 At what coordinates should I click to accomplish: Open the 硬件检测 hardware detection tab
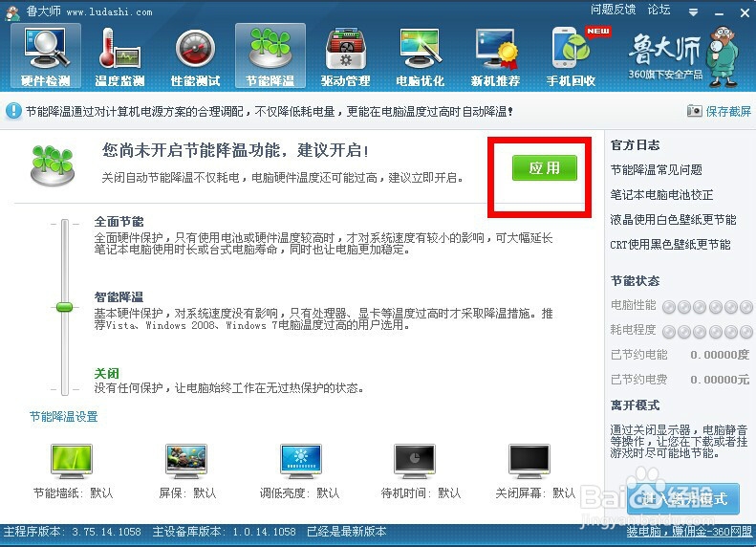click(x=46, y=56)
